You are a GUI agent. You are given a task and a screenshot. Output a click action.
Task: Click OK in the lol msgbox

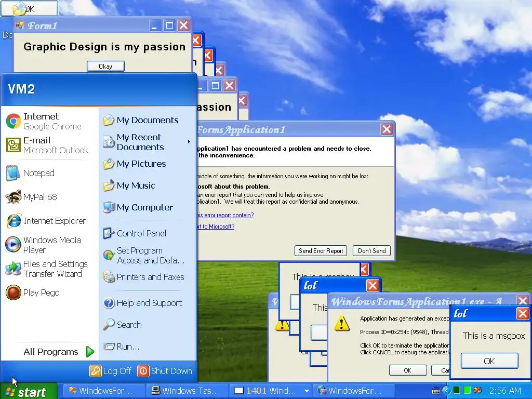489,361
